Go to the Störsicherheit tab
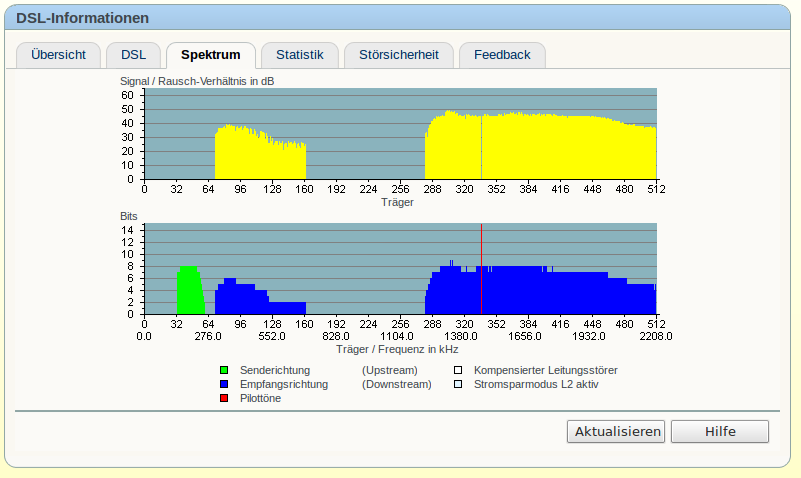The height and width of the screenshot is (478, 801). pyautogui.click(x=398, y=55)
